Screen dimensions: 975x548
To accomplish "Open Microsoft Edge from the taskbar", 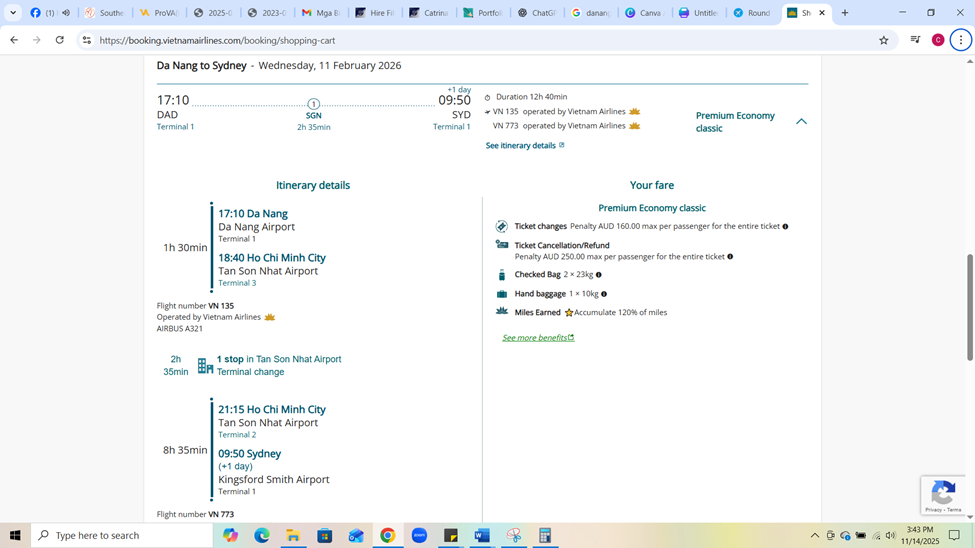I will pos(262,535).
